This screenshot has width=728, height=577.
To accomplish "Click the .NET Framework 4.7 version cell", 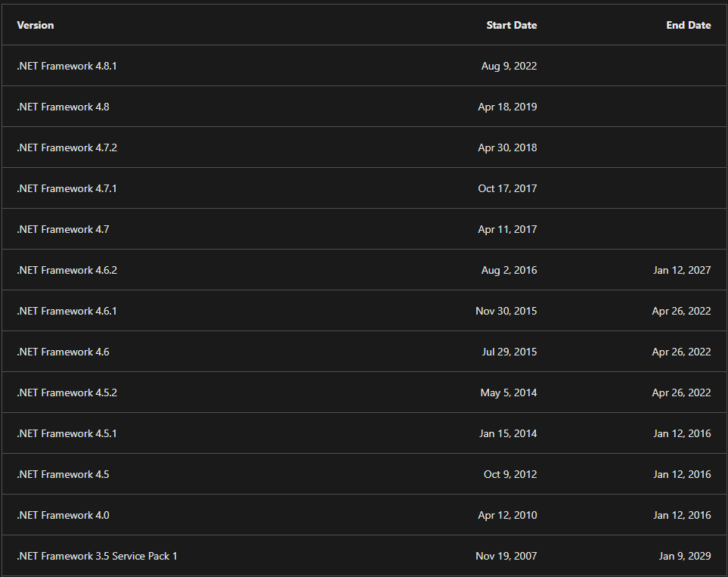I will [x=63, y=229].
